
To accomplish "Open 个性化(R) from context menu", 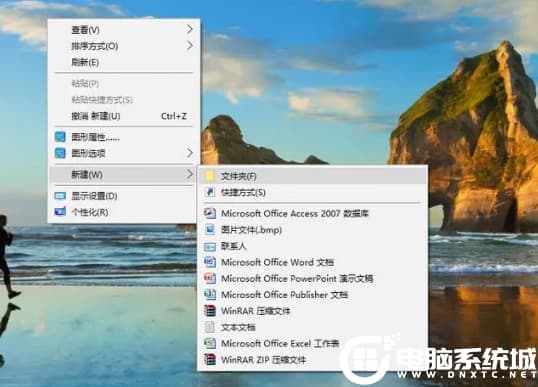I will (x=124, y=212).
